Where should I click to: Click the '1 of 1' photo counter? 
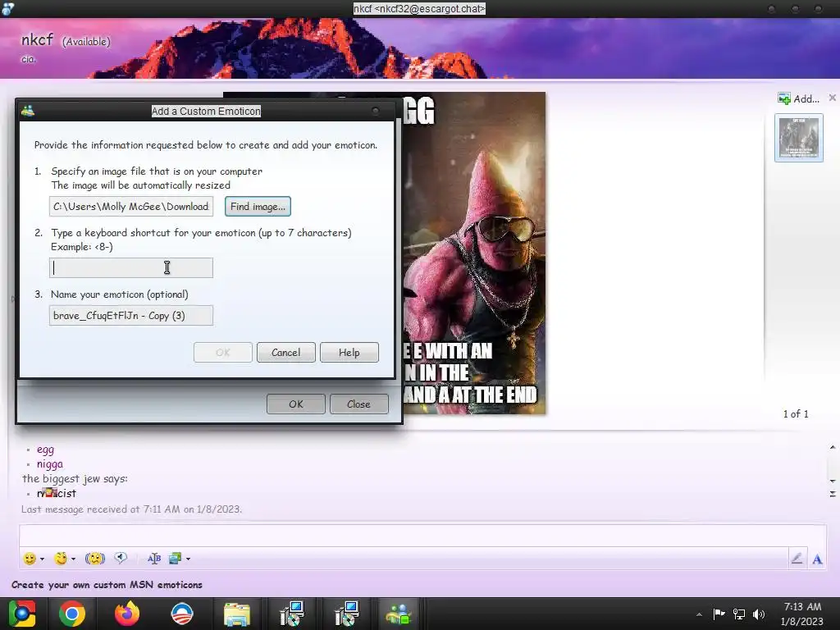point(796,413)
